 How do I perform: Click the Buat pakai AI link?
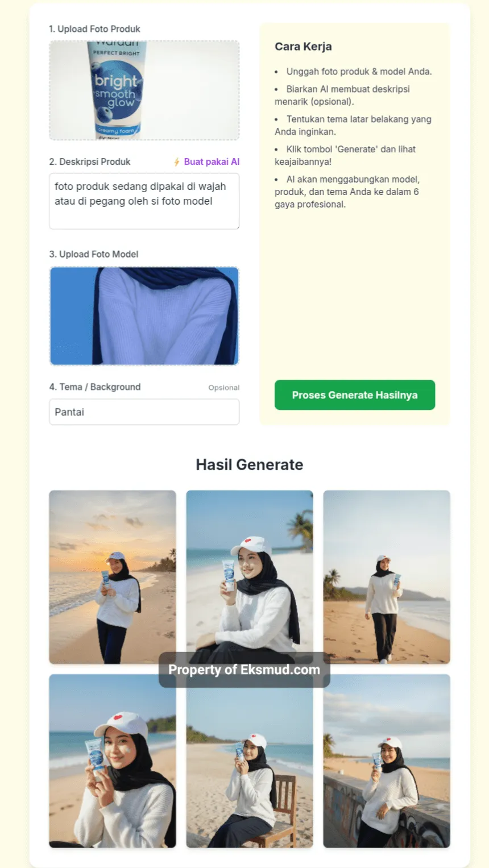coord(212,162)
